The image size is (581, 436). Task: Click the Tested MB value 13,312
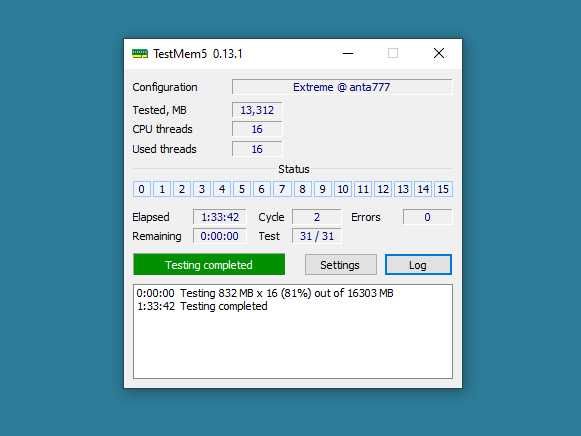coord(257,110)
